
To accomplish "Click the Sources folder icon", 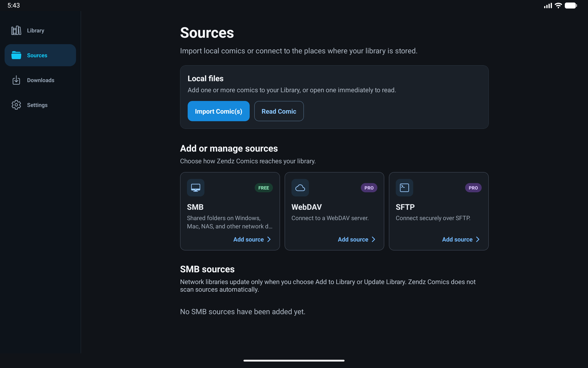I will pyautogui.click(x=16, y=55).
